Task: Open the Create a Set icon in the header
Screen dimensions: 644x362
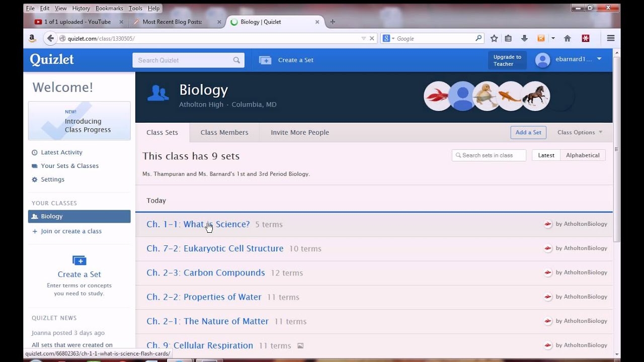Action: (265, 60)
